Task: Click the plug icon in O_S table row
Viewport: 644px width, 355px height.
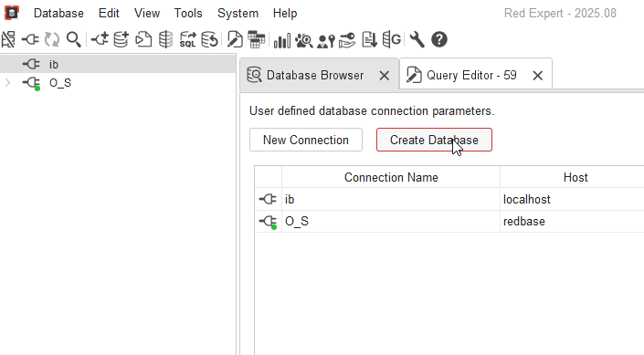Action: tap(268, 222)
